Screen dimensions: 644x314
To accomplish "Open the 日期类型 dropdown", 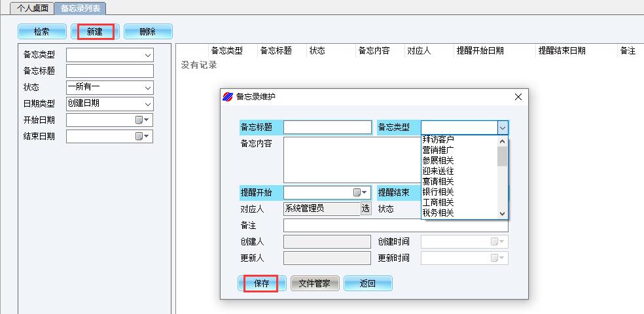I will (147, 103).
